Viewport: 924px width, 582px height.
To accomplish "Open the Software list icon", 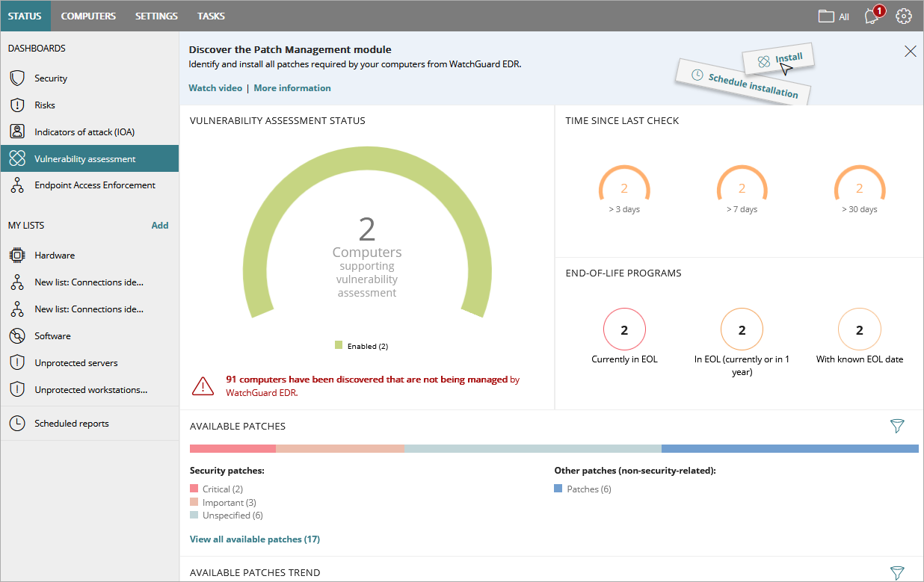I will coord(16,335).
